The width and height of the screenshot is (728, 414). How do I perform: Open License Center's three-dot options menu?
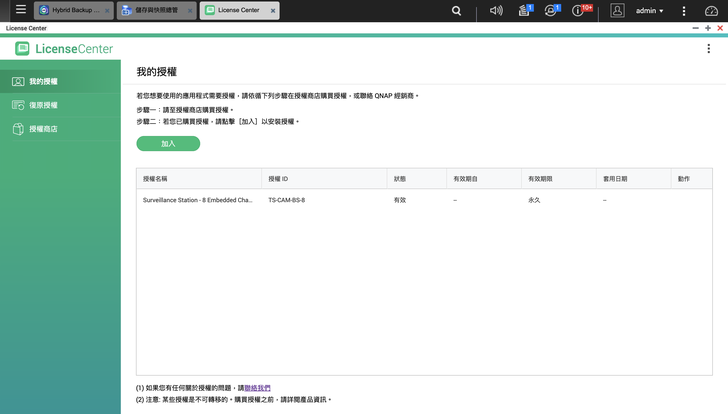tap(711, 49)
